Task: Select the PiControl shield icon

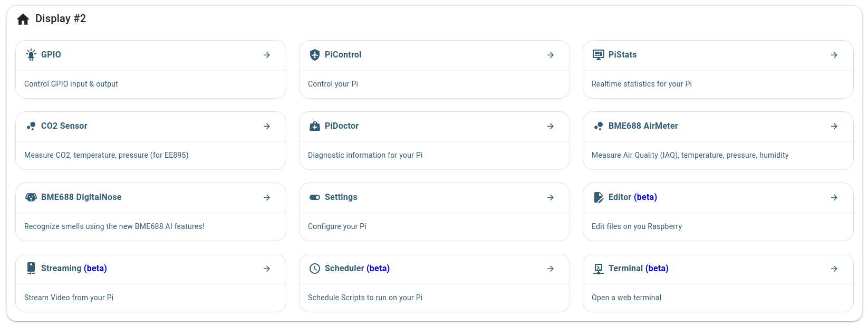Action: [314, 54]
